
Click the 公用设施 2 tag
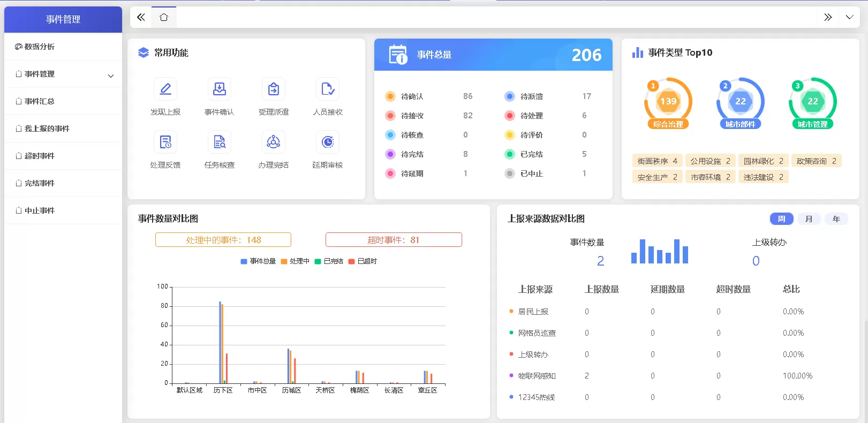click(710, 161)
